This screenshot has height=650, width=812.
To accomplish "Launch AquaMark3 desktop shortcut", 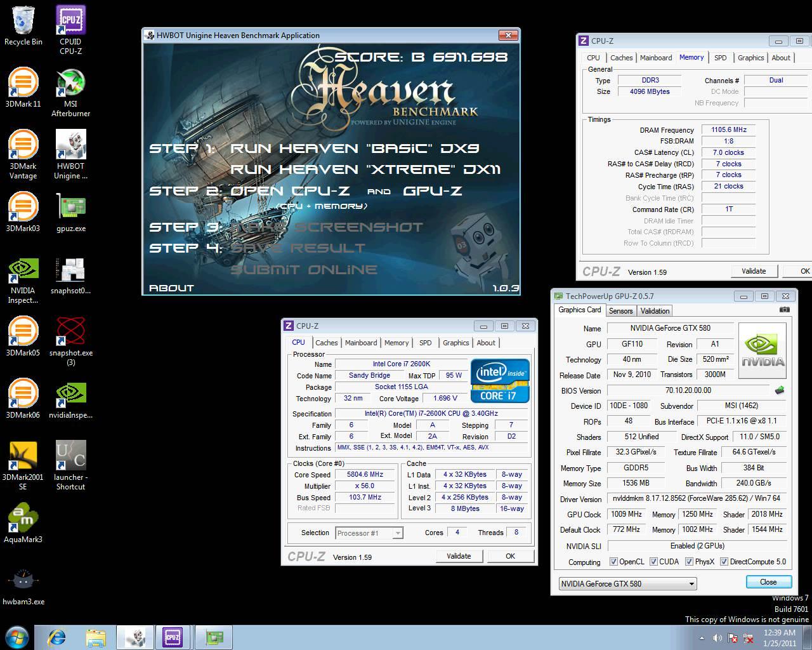I will [23, 523].
